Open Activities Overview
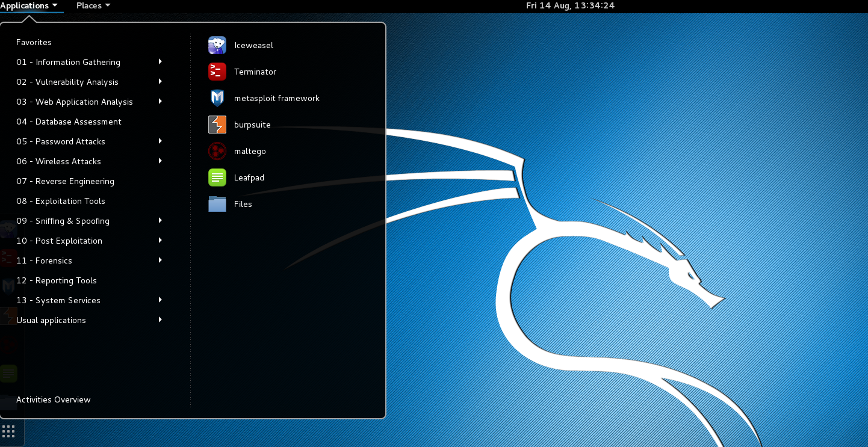The image size is (868, 447). click(53, 399)
